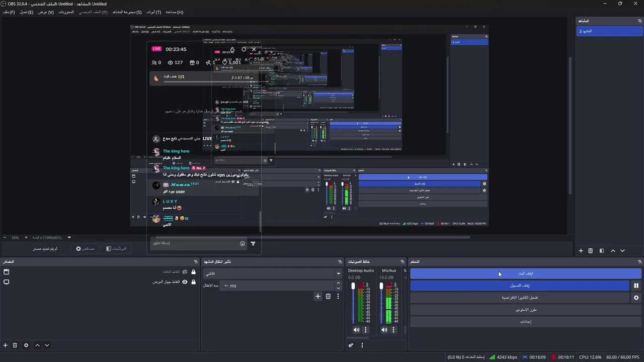Open Settings button in Controls panel
This screenshot has width=644, height=362.
point(526,322)
